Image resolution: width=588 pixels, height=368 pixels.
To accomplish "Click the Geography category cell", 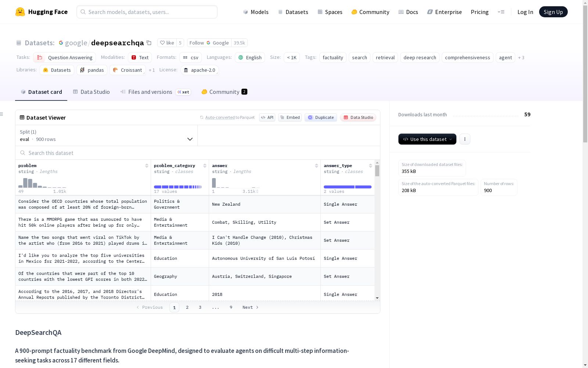I will point(180,276).
